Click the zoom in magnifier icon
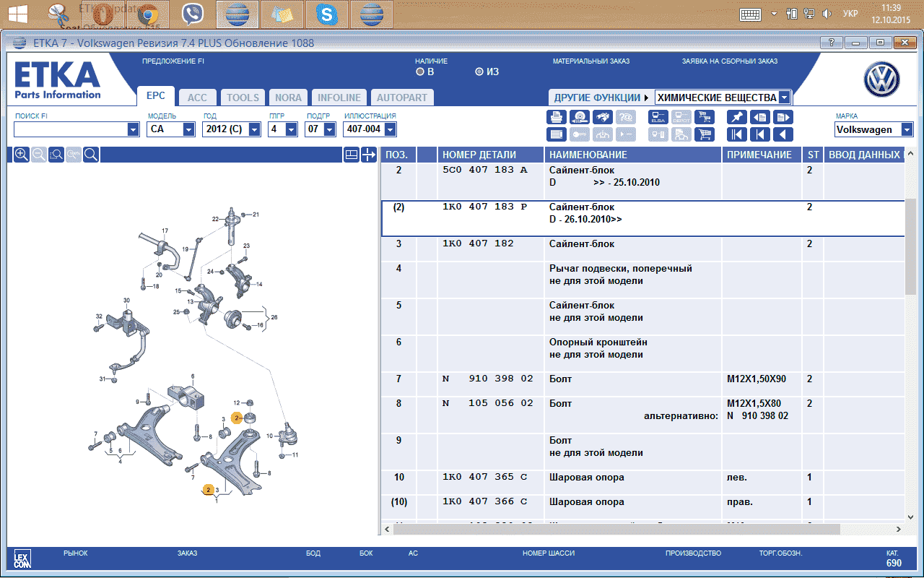This screenshot has width=924, height=578. [x=22, y=154]
